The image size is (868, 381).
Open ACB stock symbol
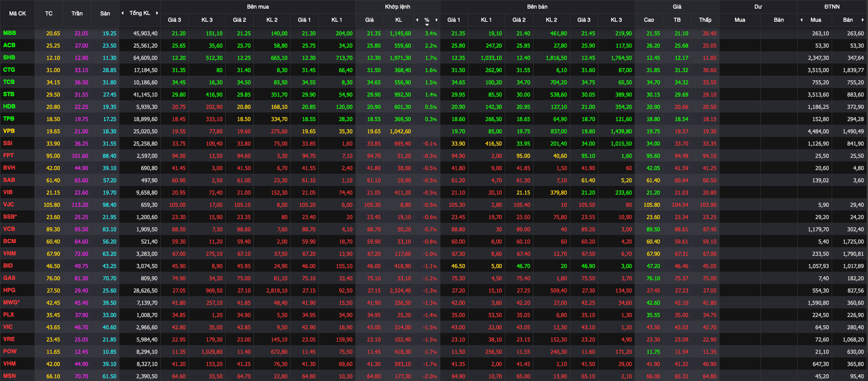tap(9, 45)
